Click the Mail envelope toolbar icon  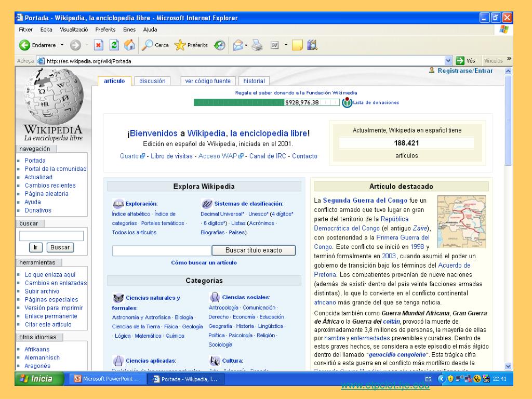click(238, 45)
